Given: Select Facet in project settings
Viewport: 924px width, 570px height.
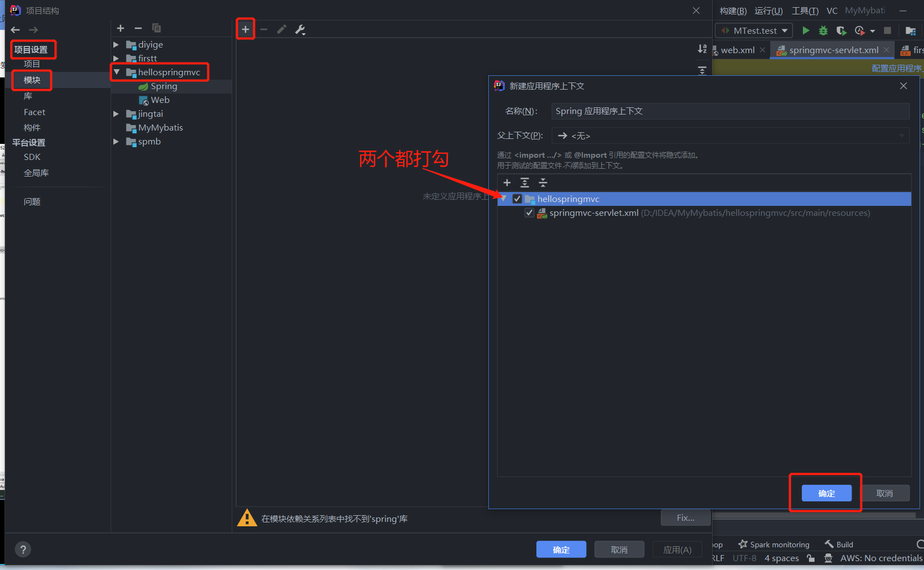Looking at the screenshot, I should pos(34,112).
